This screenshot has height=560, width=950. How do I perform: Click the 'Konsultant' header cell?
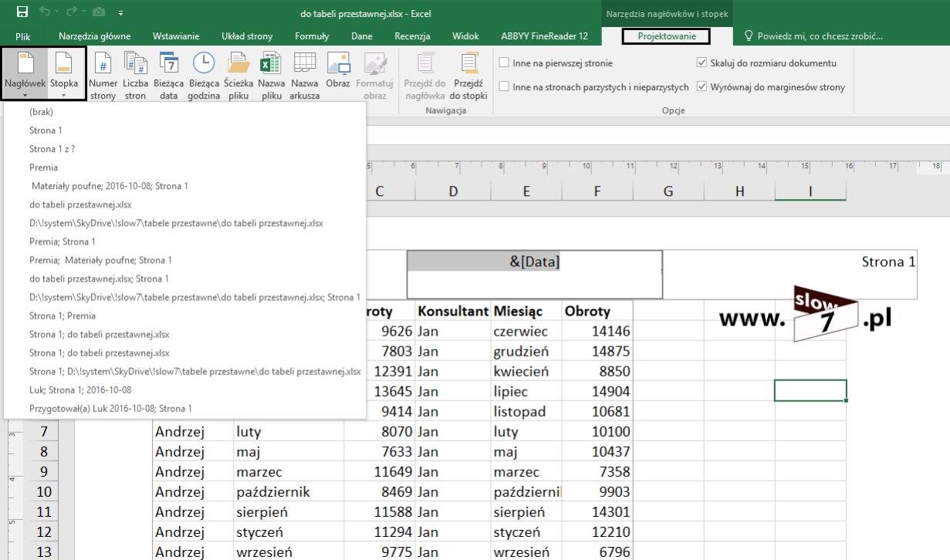pyautogui.click(x=453, y=311)
